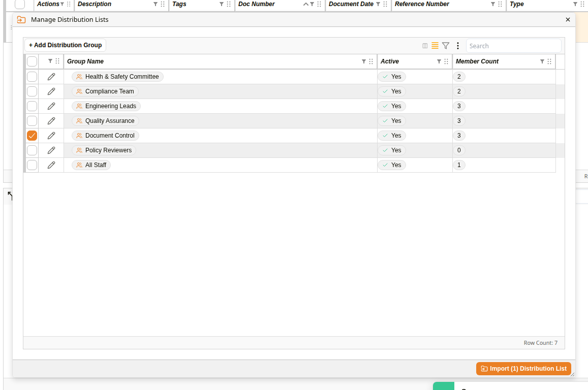Open the Document Control group chip
The height and width of the screenshot is (390, 588).
point(105,136)
